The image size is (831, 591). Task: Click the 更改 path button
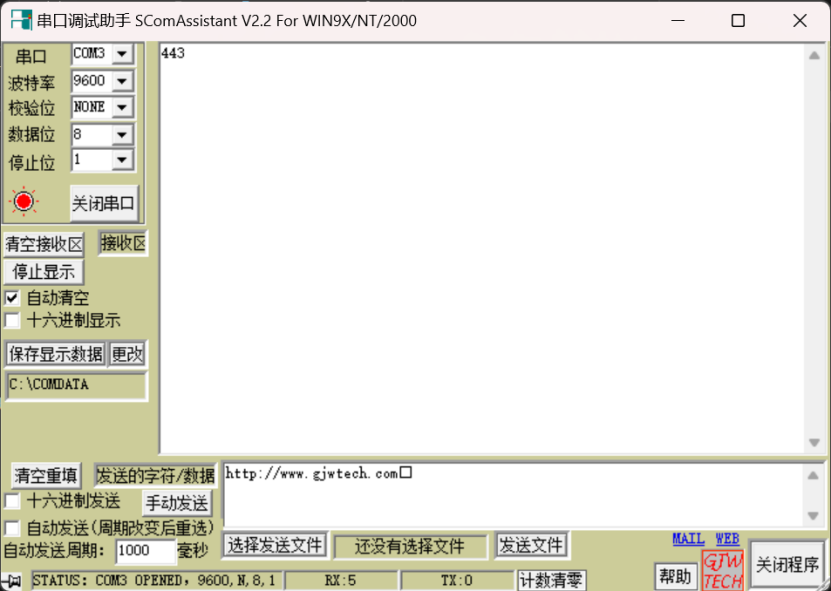127,354
